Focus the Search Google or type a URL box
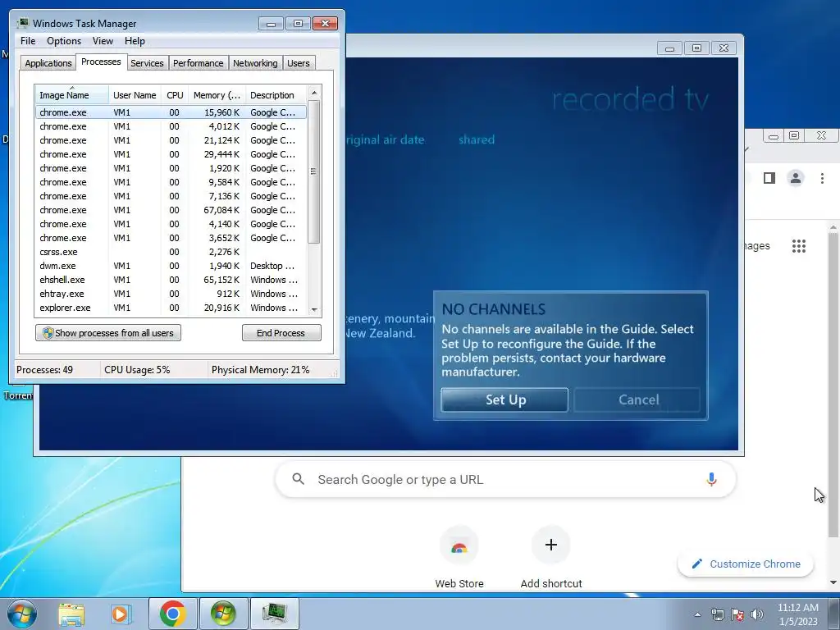This screenshot has width=840, height=630. click(x=505, y=479)
